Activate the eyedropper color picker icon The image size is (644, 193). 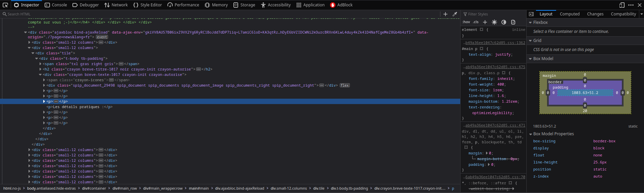tap(455, 14)
